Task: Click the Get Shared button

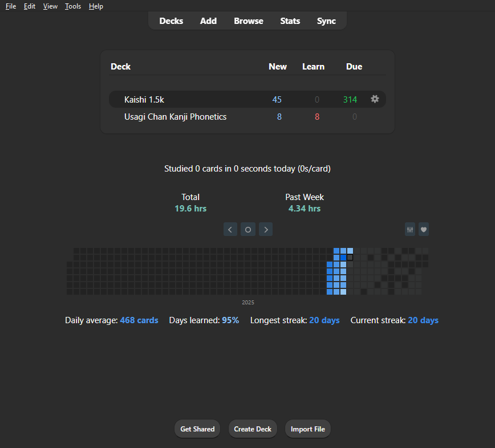Action: tap(197, 429)
